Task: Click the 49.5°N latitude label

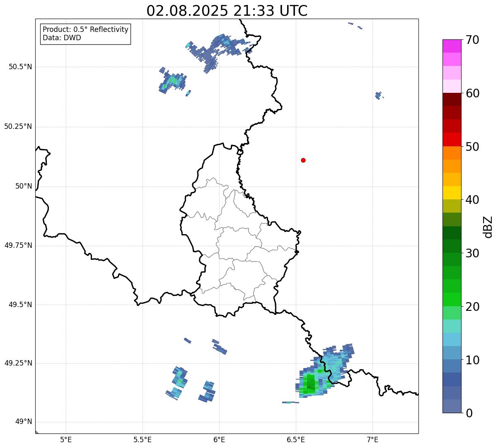Action: [x=20, y=305]
